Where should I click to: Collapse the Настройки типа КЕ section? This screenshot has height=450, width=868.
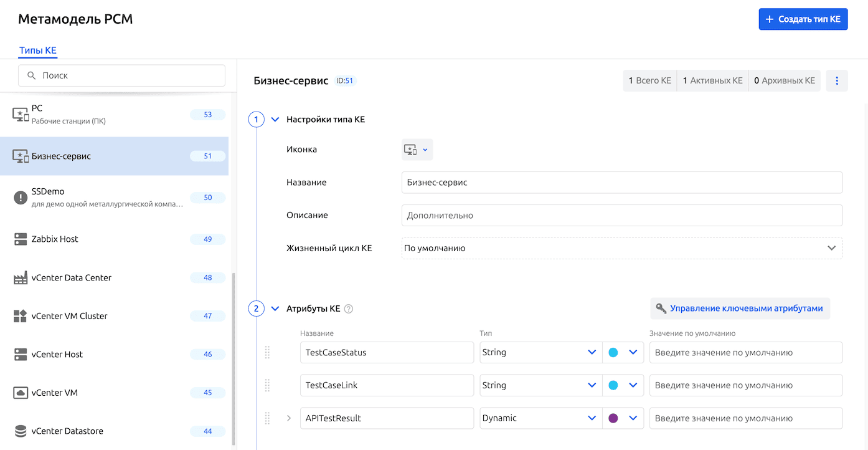tap(275, 120)
